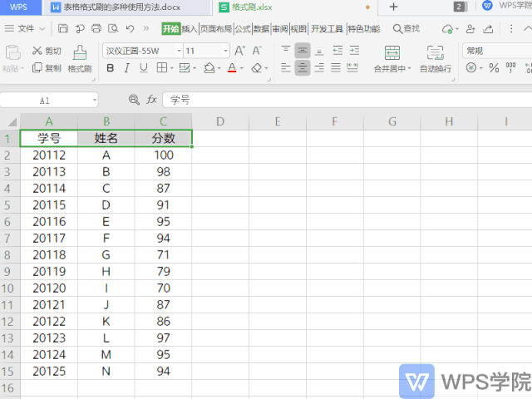Screen dimensions: 532x399
Task: Click the Print icon in quick toolbar
Action: point(96,28)
